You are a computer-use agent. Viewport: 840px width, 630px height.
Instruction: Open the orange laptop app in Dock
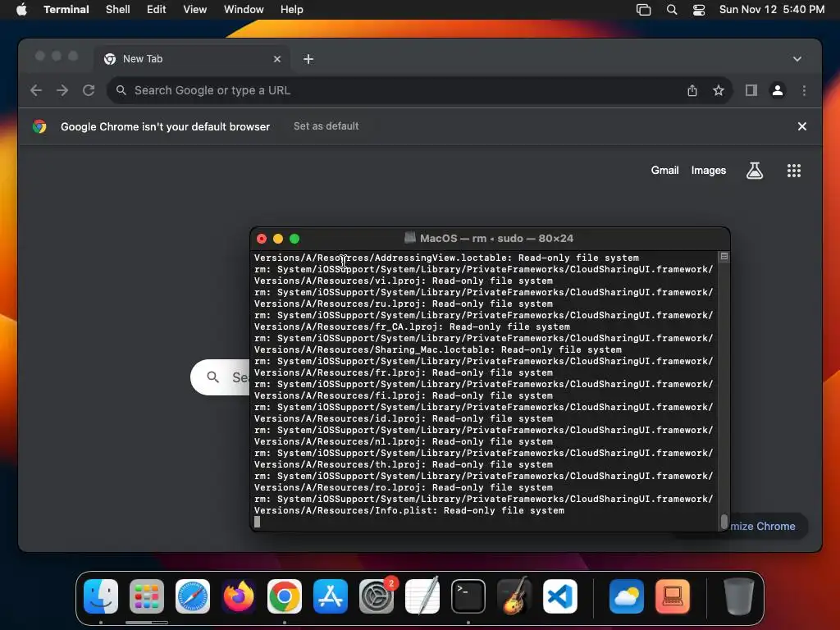[x=673, y=596]
